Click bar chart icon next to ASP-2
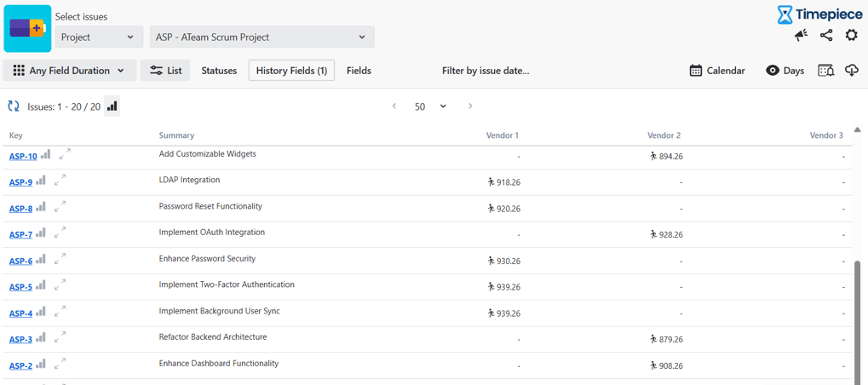868x385 pixels. tap(41, 364)
